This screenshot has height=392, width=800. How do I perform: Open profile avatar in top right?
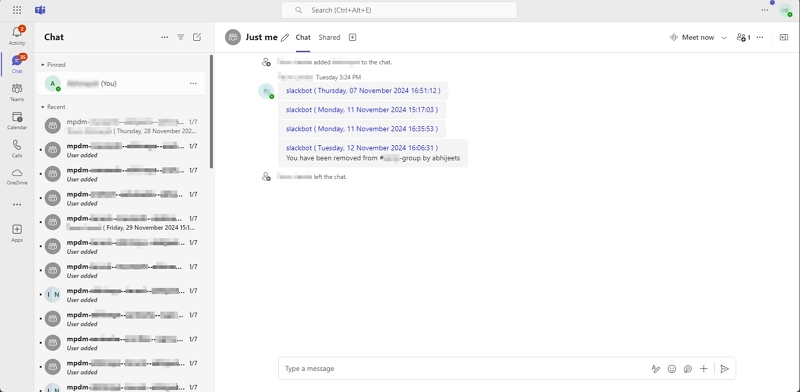(x=785, y=10)
